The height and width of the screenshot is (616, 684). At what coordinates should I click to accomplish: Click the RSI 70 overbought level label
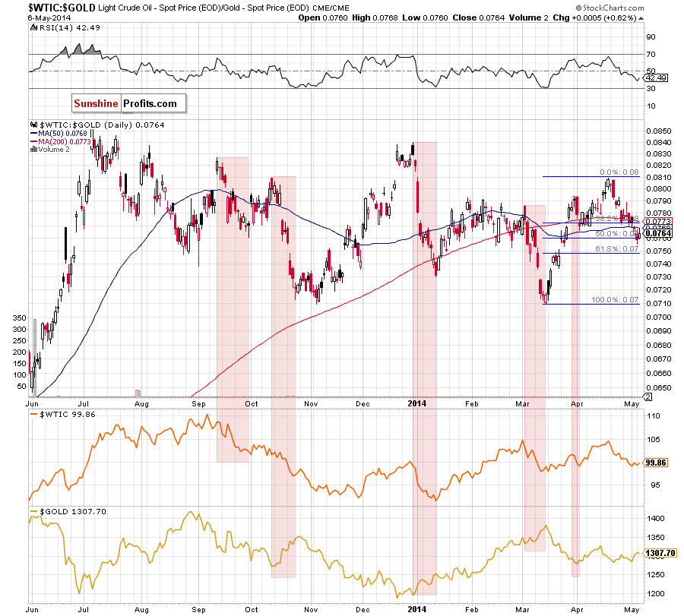651,55
